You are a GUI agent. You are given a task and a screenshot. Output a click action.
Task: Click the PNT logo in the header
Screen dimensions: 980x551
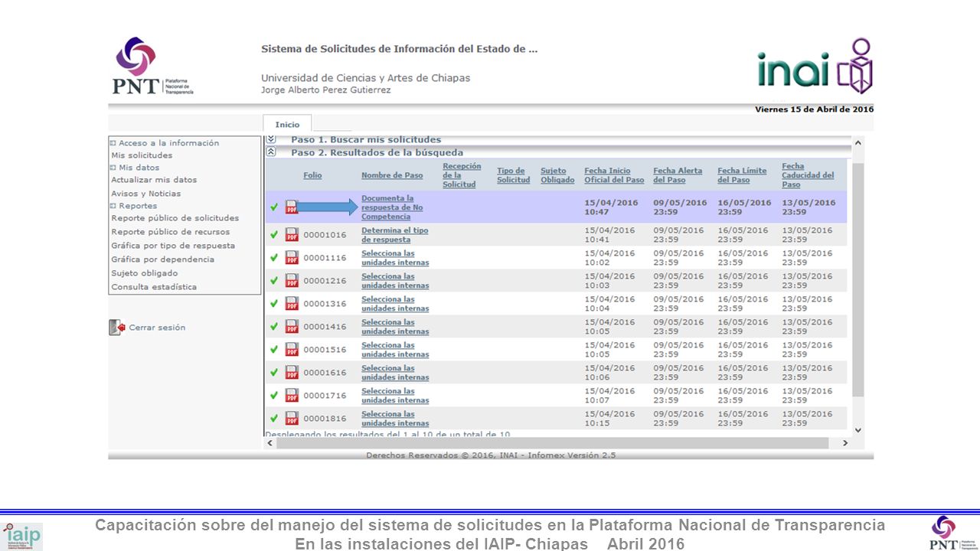[x=152, y=66]
